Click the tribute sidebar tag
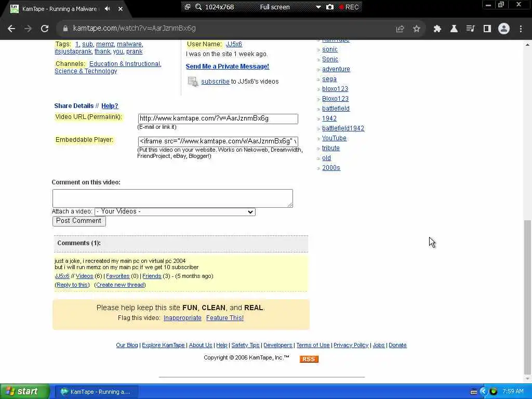Image resolution: width=532 pixels, height=399 pixels. coord(331,148)
